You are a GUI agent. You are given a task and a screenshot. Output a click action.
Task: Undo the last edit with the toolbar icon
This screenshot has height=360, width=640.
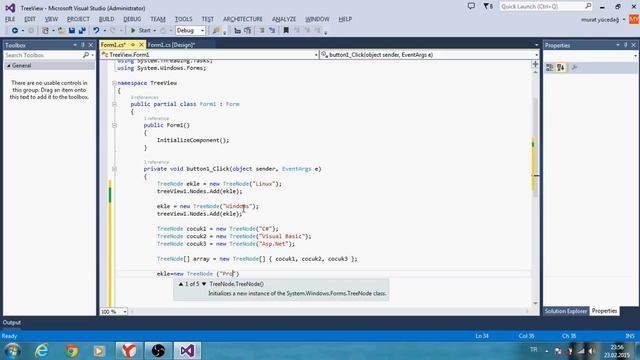point(96,31)
